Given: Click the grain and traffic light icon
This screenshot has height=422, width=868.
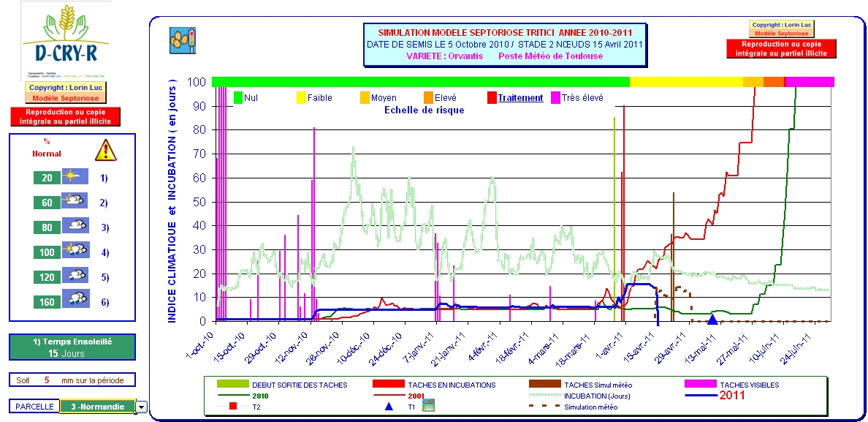Looking at the screenshot, I should click(x=182, y=40).
